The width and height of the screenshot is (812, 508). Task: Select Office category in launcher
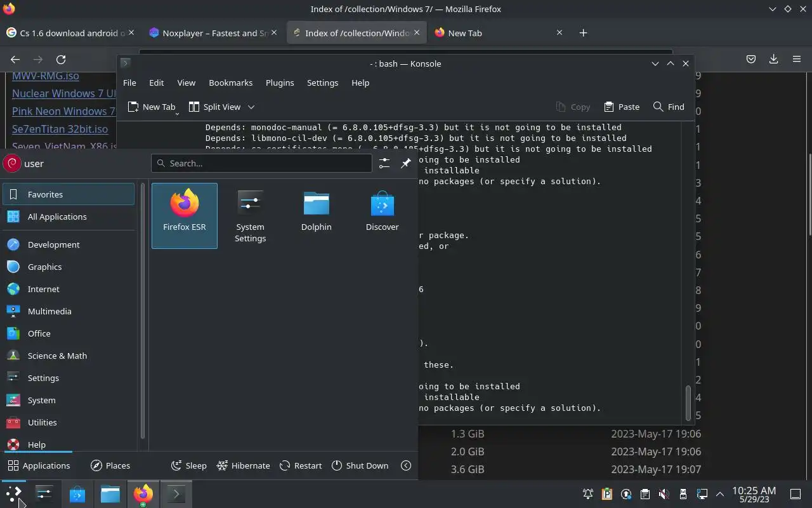[69, 333]
